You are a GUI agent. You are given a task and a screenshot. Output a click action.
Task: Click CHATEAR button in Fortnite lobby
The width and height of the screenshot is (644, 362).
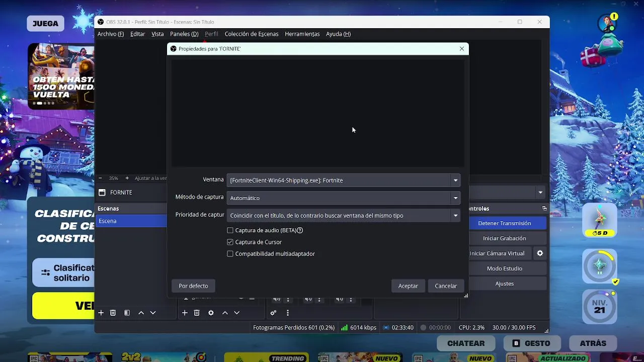pos(466,343)
